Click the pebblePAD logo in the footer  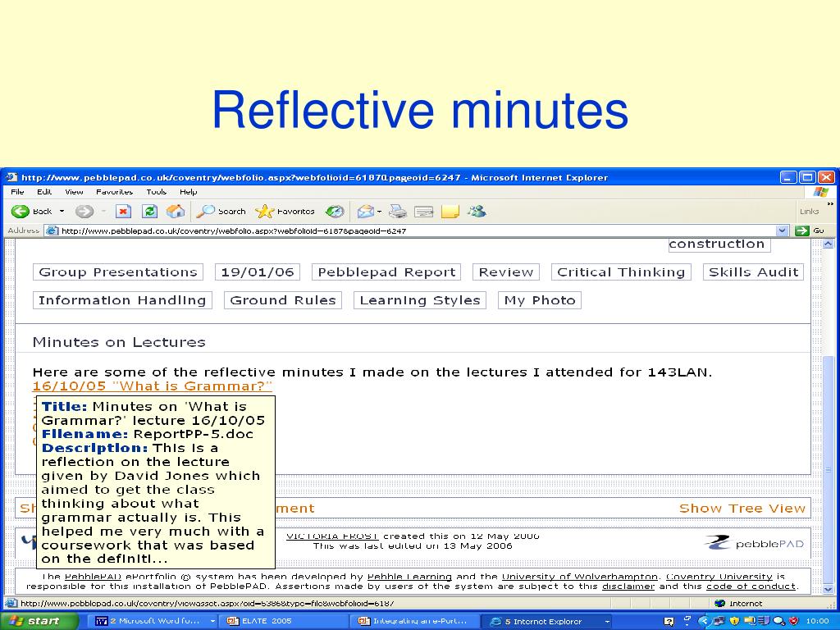point(755,543)
